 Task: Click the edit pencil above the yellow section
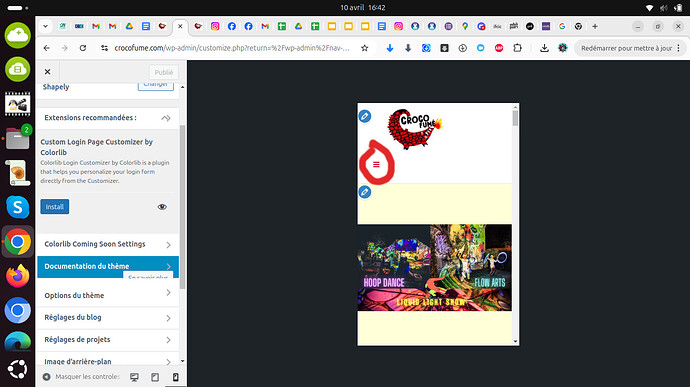tap(365, 192)
